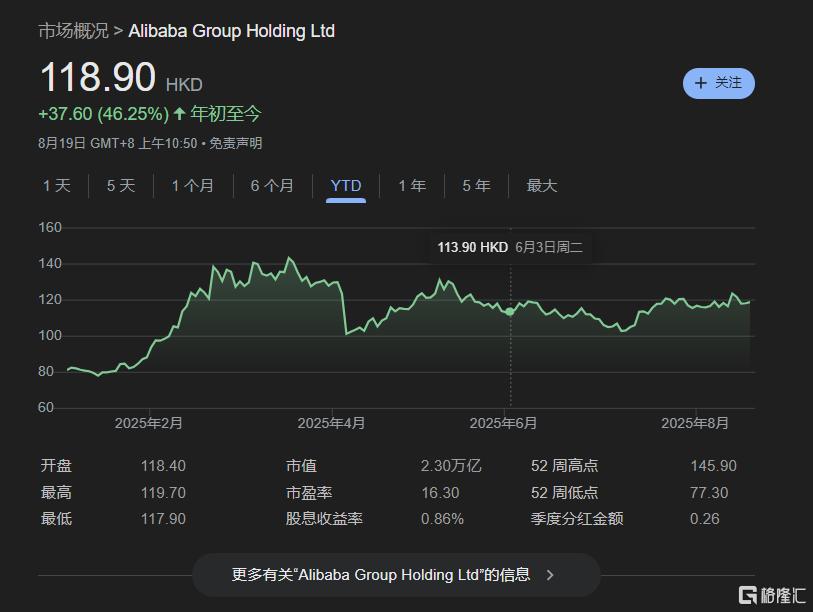Click the 最高 value 119.70
Viewport: 813px width, 612px height.
pyautogui.click(x=163, y=493)
